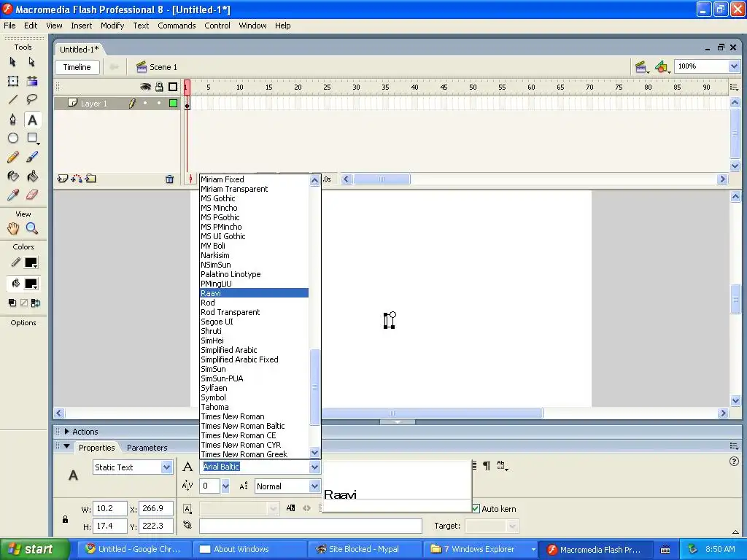Image resolution: width=747 pixels, height=560 pixels.
Task: Switch to About Windows taskbar item
Action: pos(249,549)
